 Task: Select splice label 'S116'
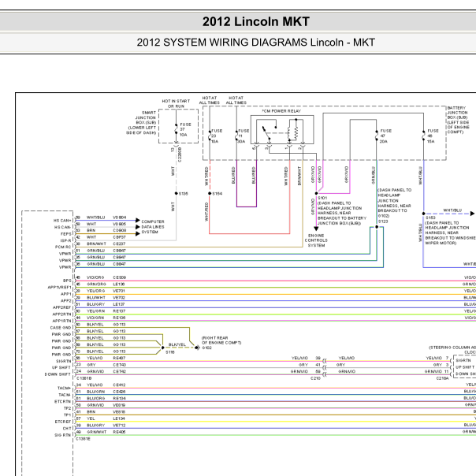[x=170, y=352]
